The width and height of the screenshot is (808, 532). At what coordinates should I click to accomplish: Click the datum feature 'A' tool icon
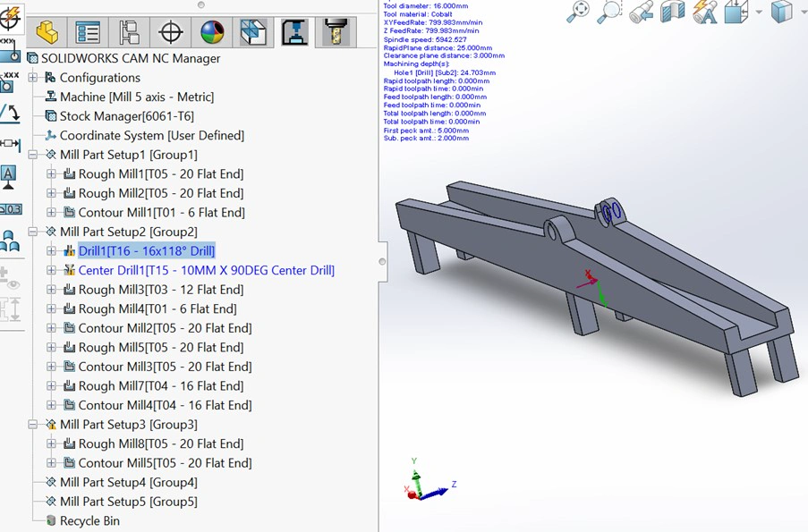pos(8,178)
